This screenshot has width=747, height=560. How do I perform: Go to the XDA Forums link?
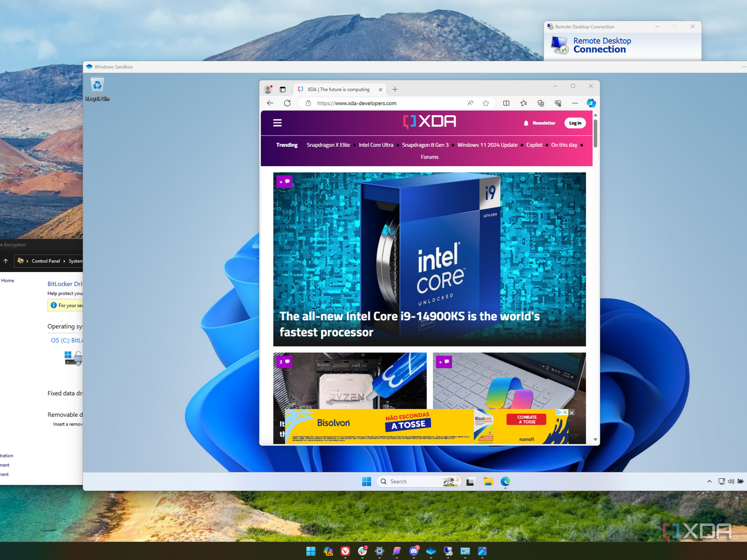coord(430,157)
